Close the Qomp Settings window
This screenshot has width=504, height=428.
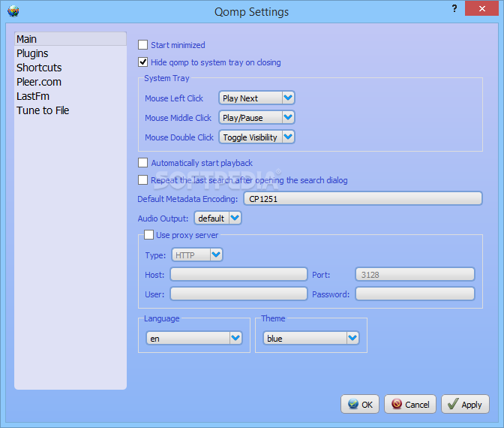(x=481, y=8)
